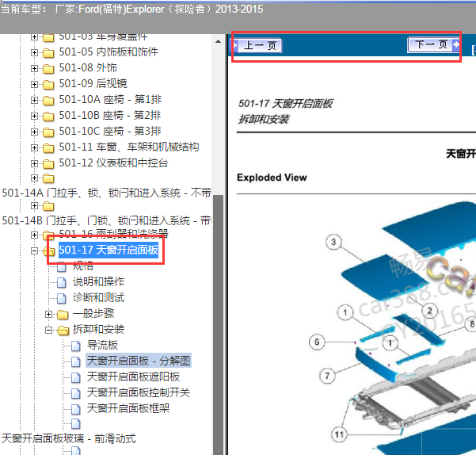Click part callout number 7 in diagram
The image size is (476, 455).
[x=327, y=376]
